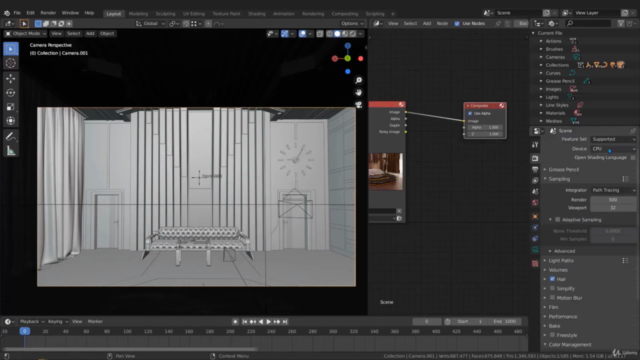This screenshot has width=640, height=360.
Task: Jump to the timeline start frame
Action: coord(244,322)
